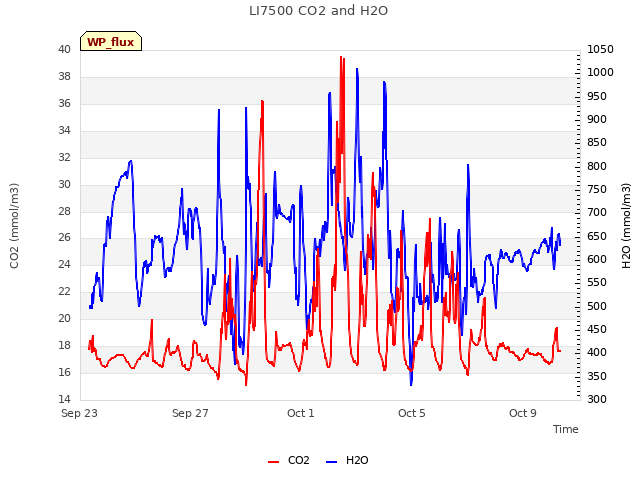Click the 20 value on CO2 axis
This screenshot has width=640, height=480.
click(x=64, y=318)
